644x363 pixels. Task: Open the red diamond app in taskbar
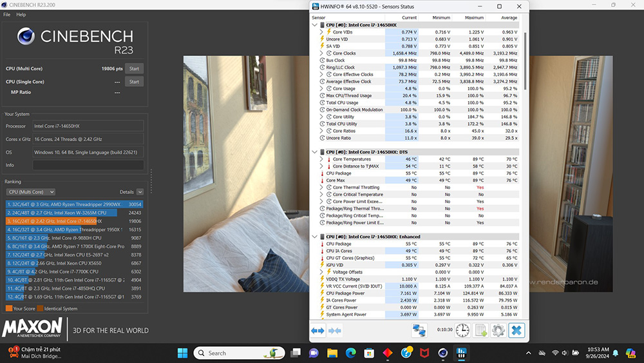387,353
